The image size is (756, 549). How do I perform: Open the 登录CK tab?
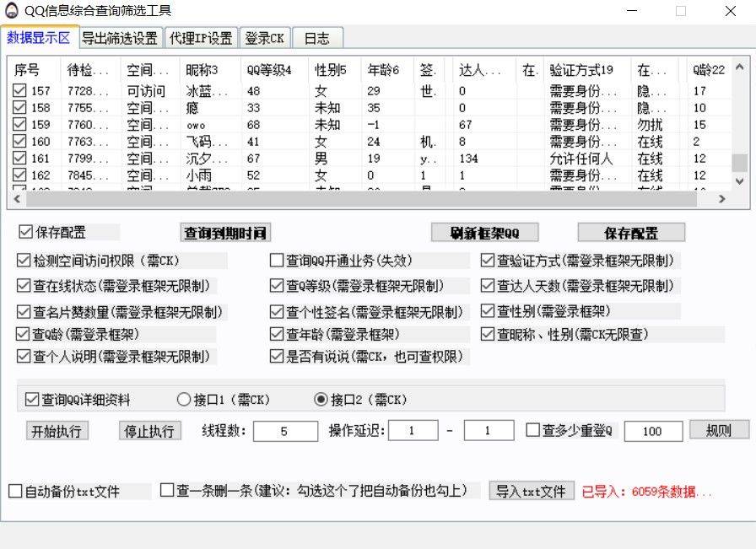point(266,38)
